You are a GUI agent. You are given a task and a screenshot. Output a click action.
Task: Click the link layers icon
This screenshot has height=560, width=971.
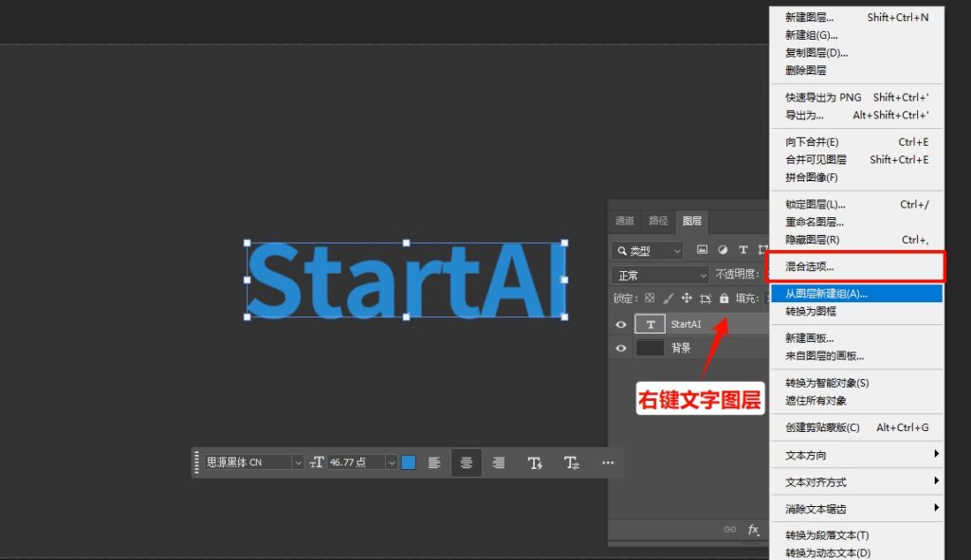[729, 530]
